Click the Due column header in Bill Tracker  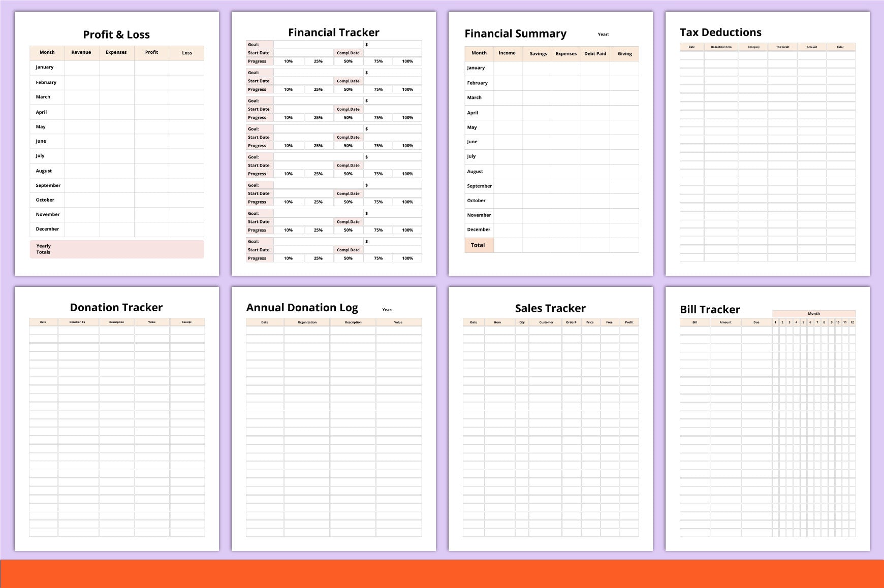click(756, 322)
